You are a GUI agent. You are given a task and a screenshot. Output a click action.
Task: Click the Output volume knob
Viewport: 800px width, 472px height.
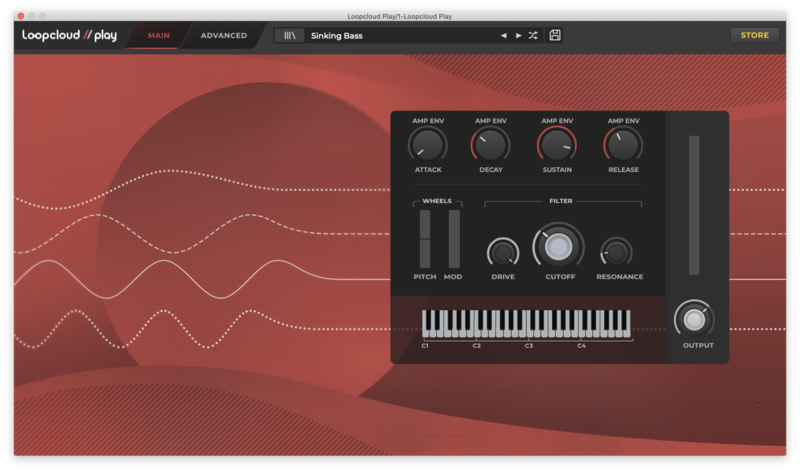click(x=694, y=320)
